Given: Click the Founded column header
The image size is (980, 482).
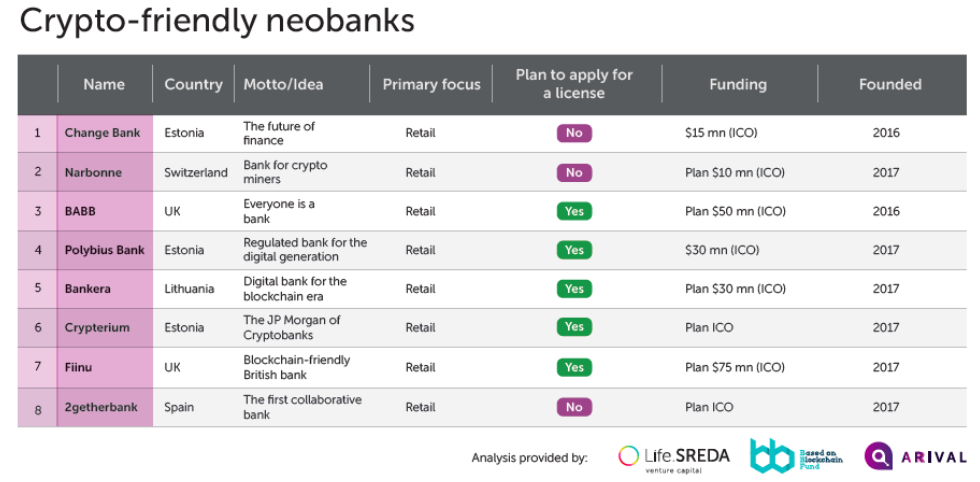Looking at the screenshot, I should pos(889,85).
